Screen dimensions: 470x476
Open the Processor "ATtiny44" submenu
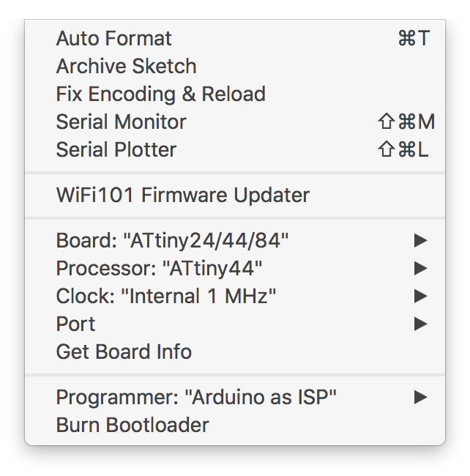pos(235,268)
